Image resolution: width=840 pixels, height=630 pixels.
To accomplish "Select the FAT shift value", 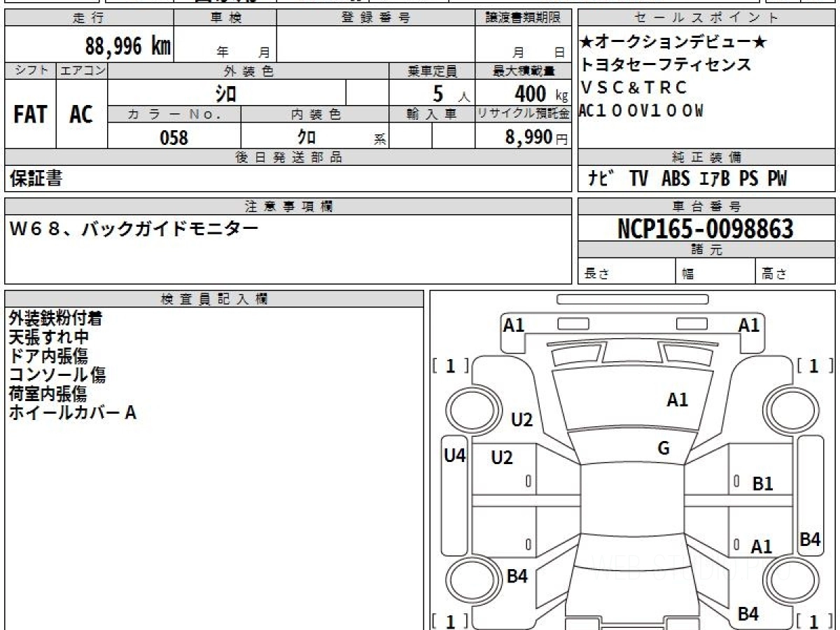I will point(30,115).
